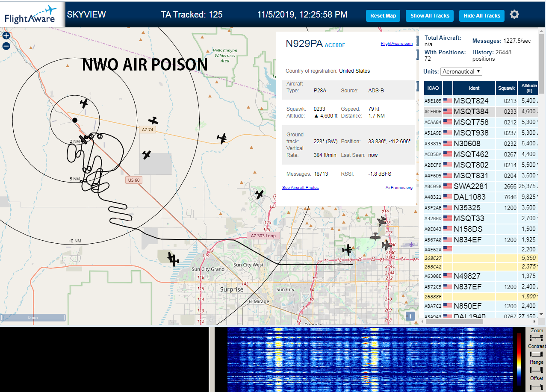The height and width of the screenshot is (392, 546).
Task: Click the US flag in the SWA2281 row
Action: pyautogui.click(x=448, y=186)
